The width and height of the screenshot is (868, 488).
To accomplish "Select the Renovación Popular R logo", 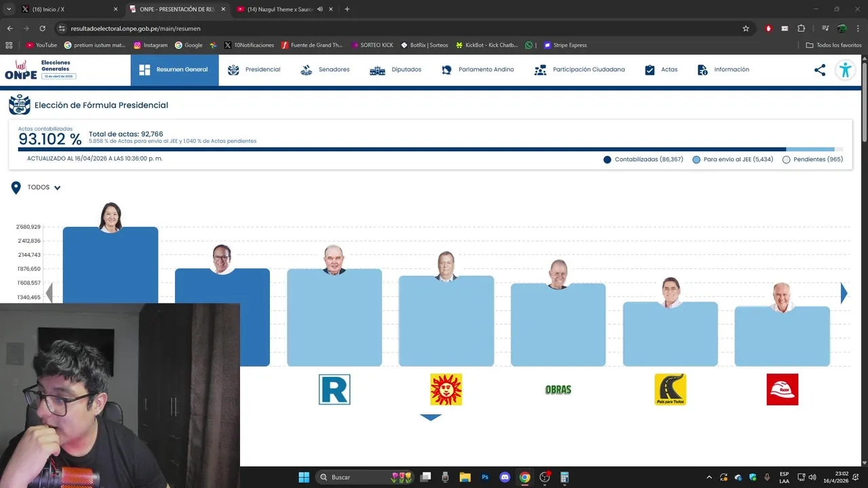I will point(334,390).
